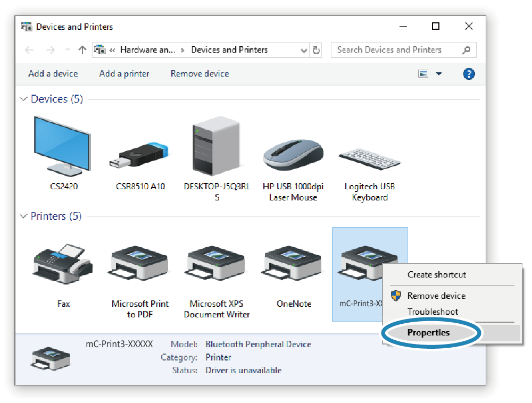The width and height of the screenshot is (532, 403).
Task: Select the HP USB Laser Mouse icon
Action: tap(293, 154)
